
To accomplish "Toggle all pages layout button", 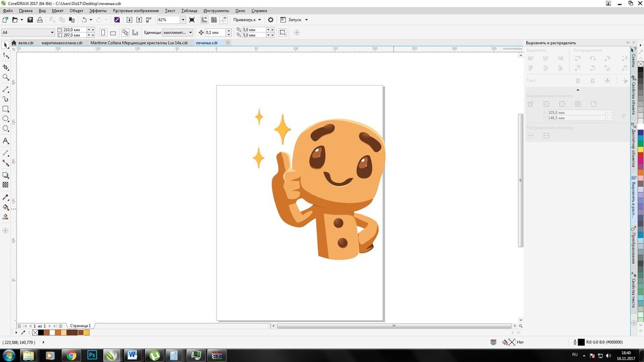I will coord(126,32).
